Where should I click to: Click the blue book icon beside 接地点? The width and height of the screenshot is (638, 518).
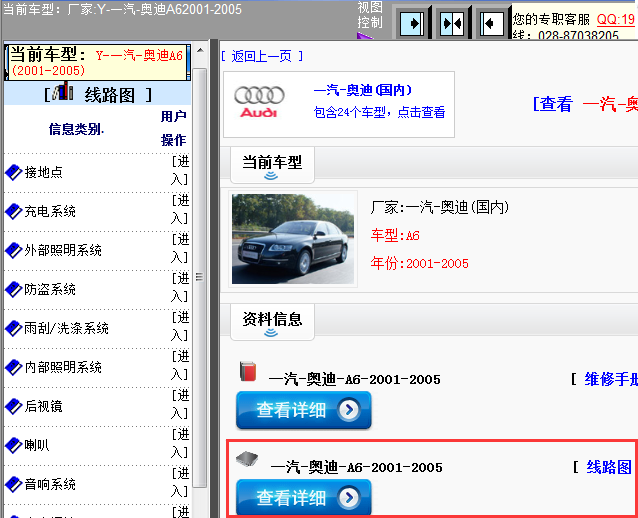(13, 172)
